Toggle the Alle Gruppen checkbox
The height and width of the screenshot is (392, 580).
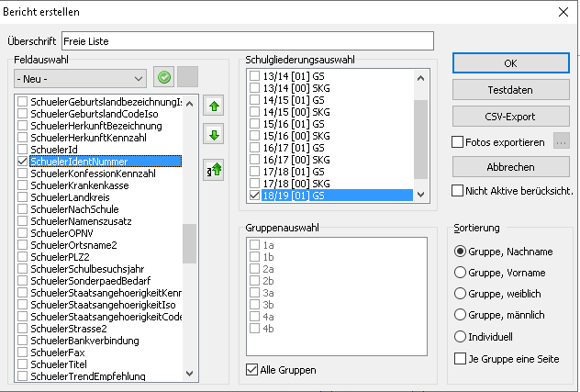(x=252, y=370)
